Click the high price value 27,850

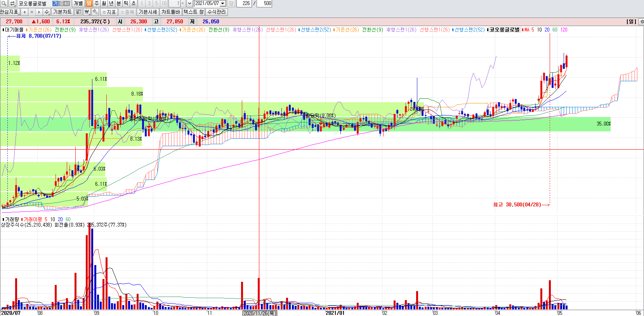[175, 22]
